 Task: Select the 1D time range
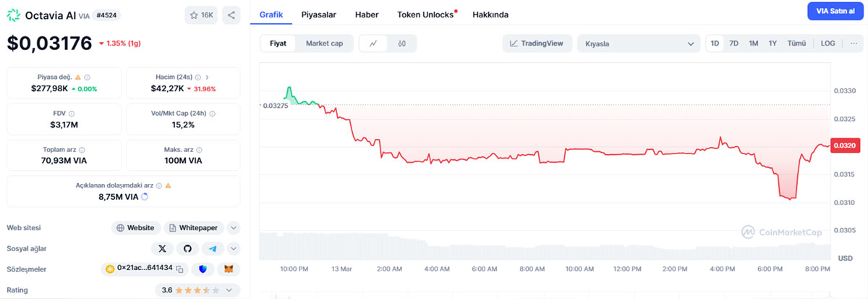[715, 43]
